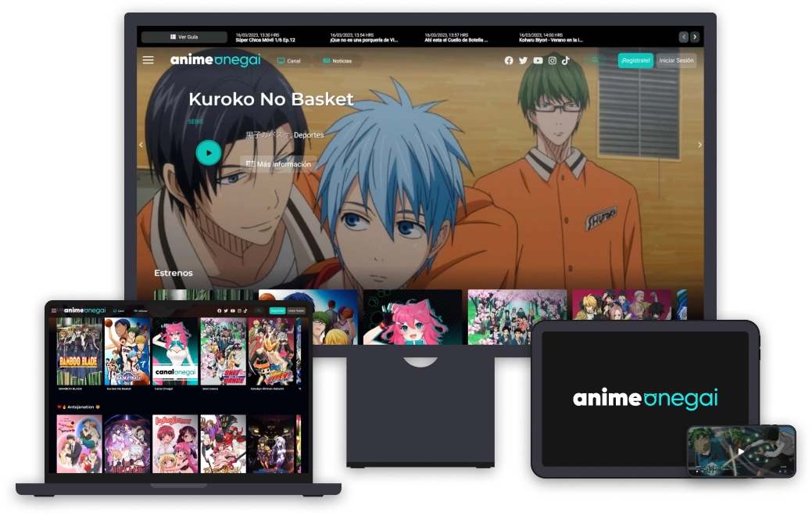Viewport: 812px width, 516px height.
Task: Click the search icon on the TV header
Action: coord(595,60)
